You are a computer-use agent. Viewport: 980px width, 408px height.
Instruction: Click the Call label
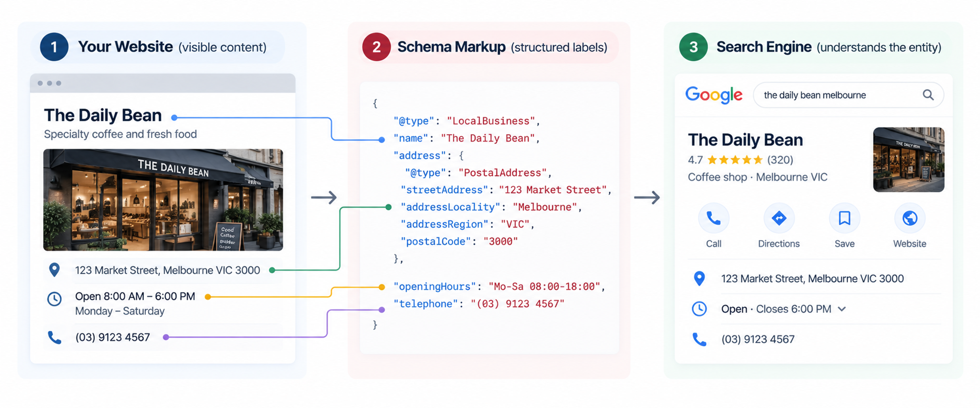pos(713,244)
